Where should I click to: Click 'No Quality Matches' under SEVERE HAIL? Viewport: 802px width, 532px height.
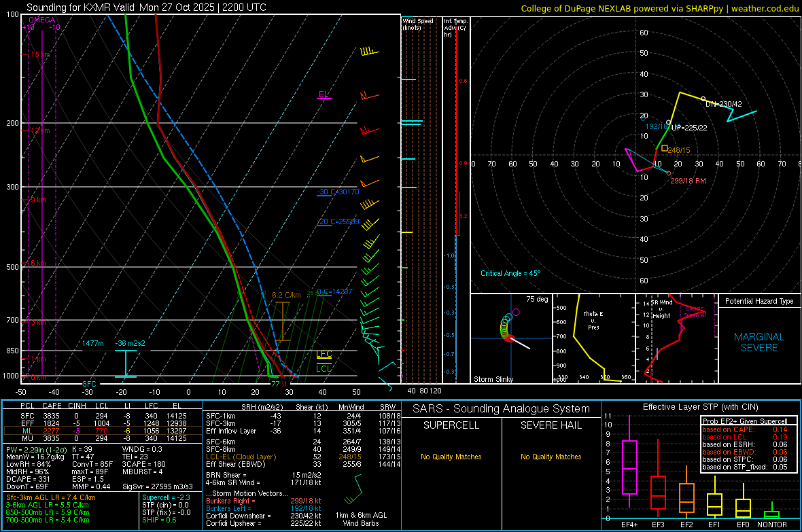[551, 457]
